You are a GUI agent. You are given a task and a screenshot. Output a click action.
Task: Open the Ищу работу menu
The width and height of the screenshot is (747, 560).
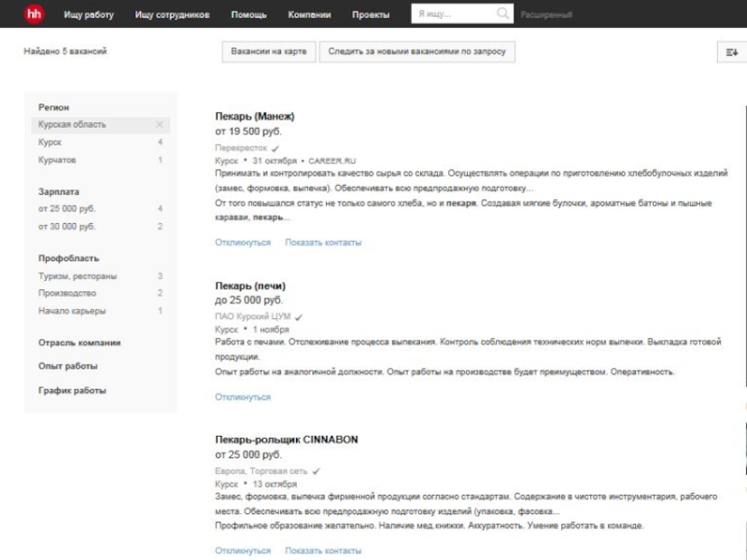89,15
